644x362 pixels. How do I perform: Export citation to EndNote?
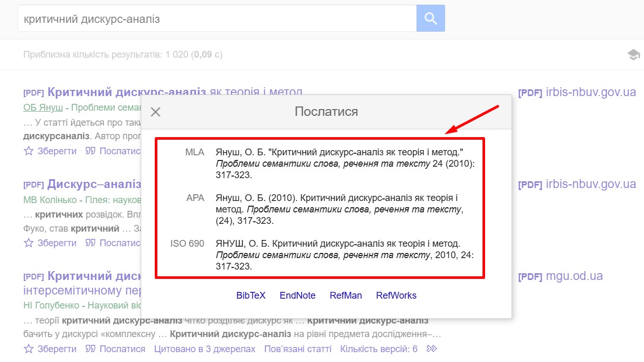(x=298, y=296)
